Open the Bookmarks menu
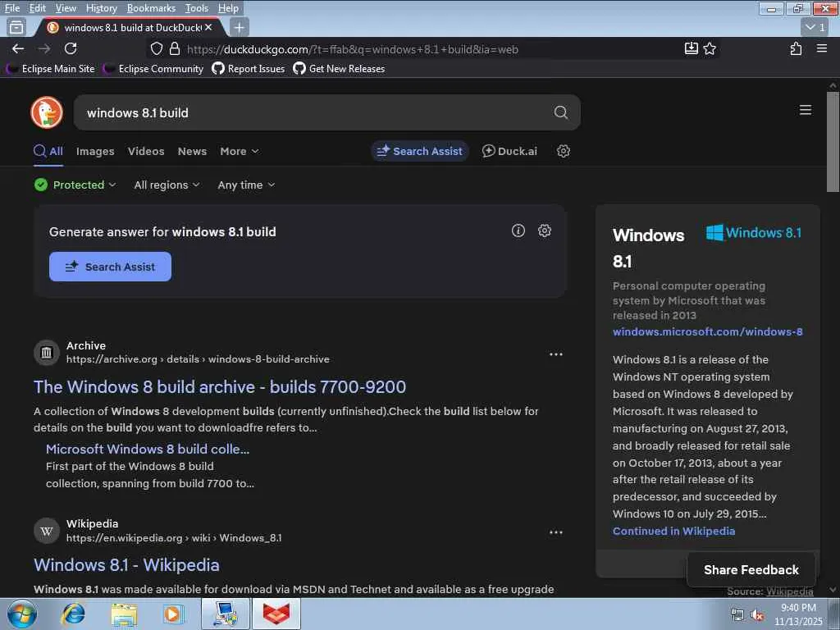The height and width of the screenshot is (630, 840). pyautogui.click(x=151, y=8)
